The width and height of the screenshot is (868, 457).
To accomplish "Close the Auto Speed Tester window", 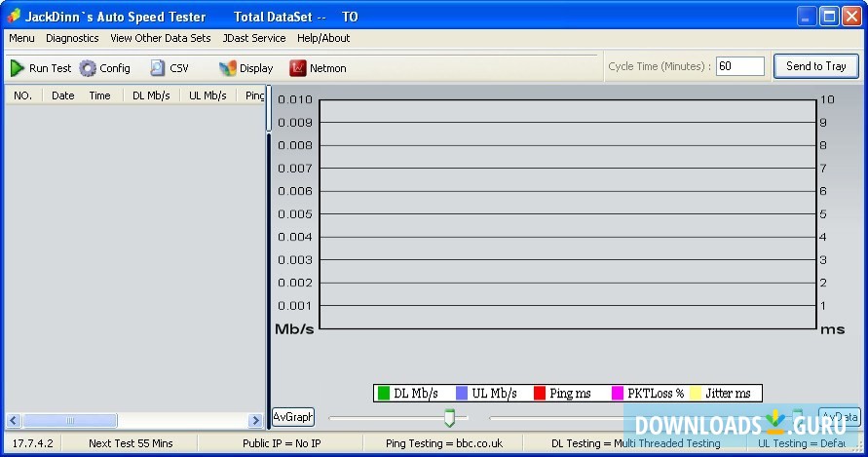I will 851,16.
